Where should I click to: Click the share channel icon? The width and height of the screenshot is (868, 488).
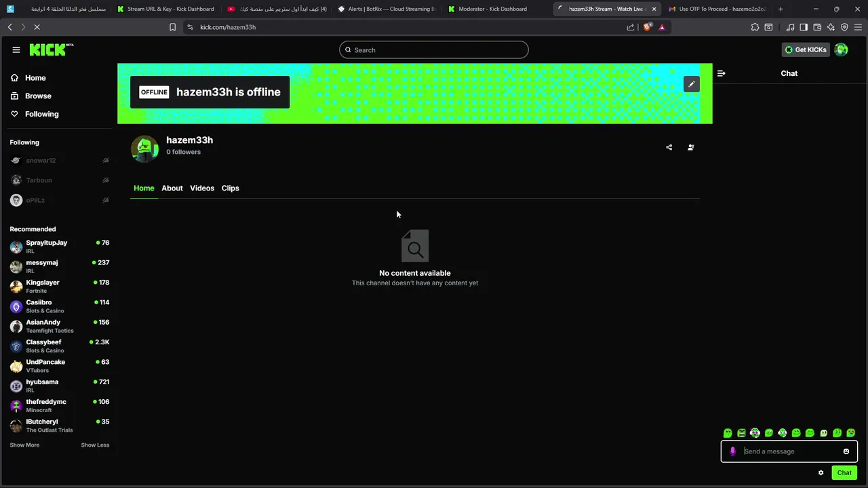coord(669,147)
